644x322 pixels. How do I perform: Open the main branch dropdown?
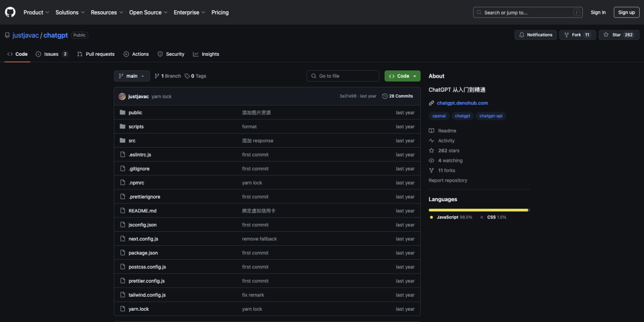tap(131, 76)
